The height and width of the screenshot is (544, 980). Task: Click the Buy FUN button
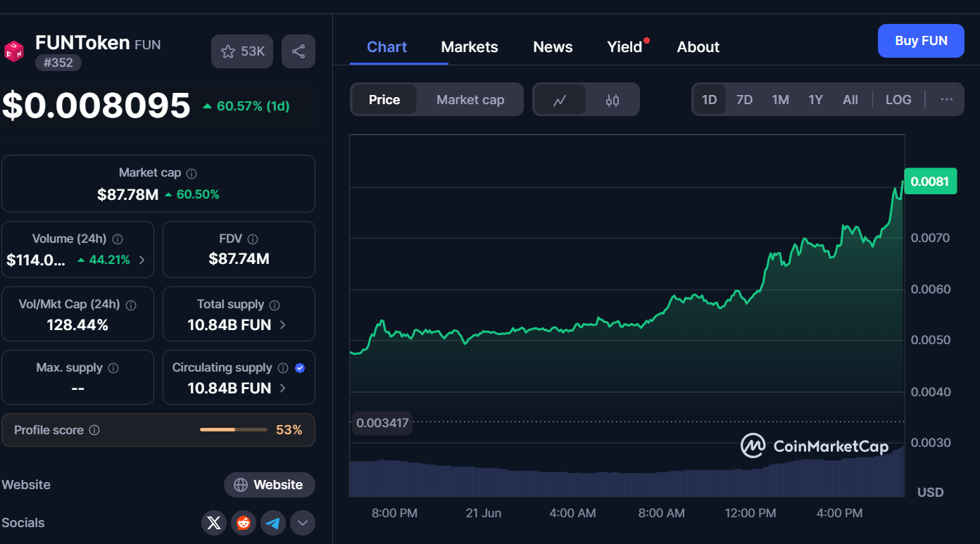(920, 41)
